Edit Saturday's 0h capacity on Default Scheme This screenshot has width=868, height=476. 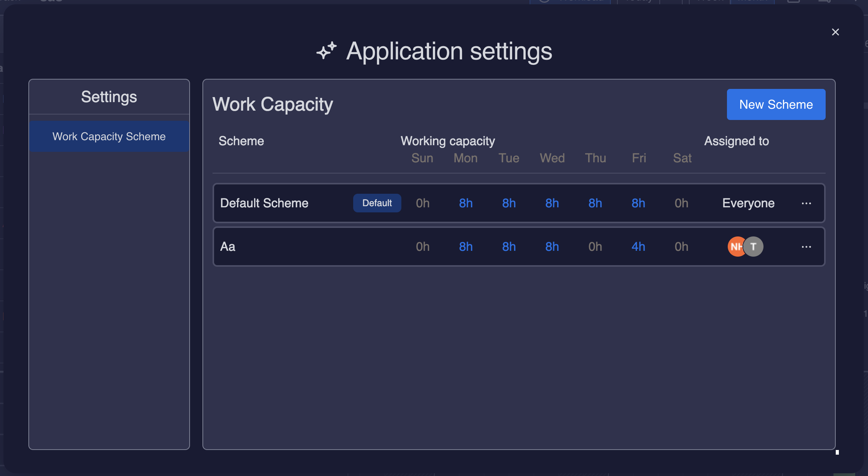point(681,203)
